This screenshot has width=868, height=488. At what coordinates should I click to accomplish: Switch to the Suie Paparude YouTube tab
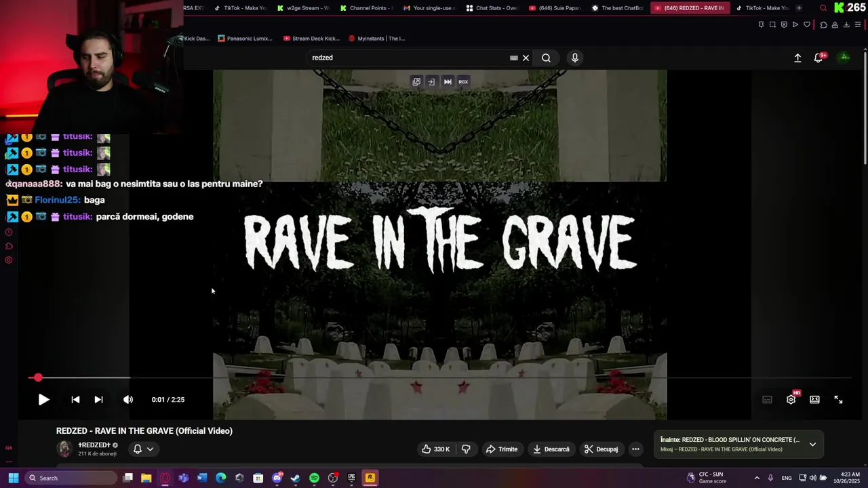(x=555, y=8)
